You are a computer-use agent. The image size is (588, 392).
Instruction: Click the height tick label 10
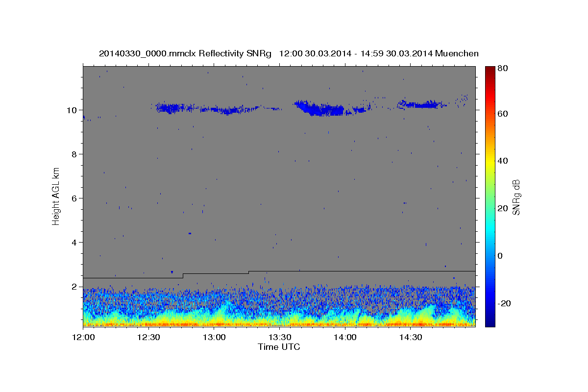point(72,110)
